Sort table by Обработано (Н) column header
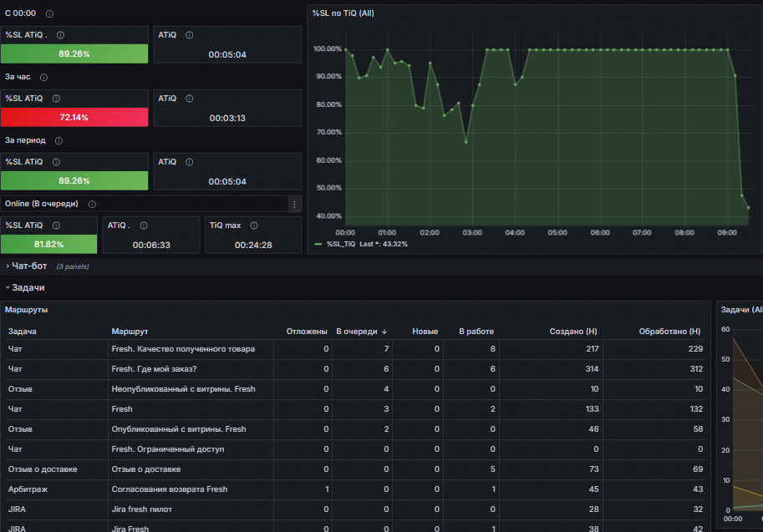 (x=669, y=332)
